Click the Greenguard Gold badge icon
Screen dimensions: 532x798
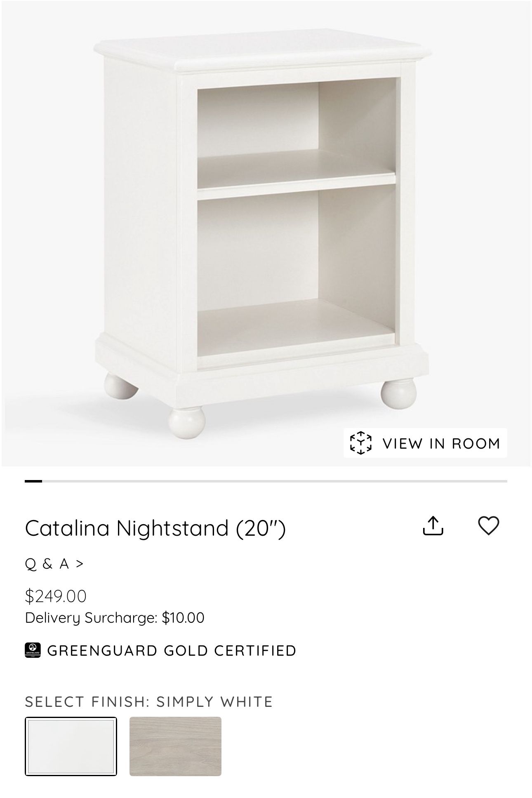tap(33, 650)
